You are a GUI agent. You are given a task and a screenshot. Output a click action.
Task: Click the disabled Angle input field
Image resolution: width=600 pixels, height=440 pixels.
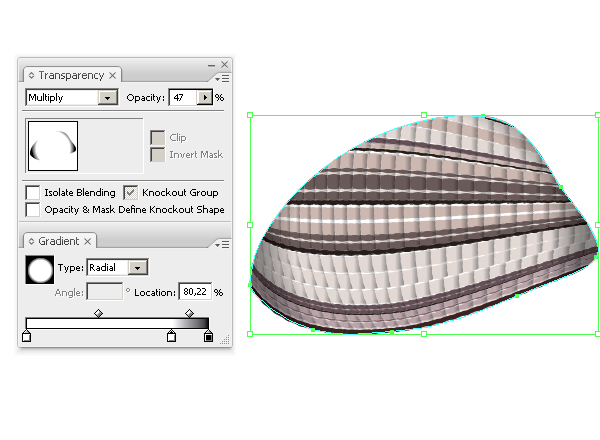click(105, 292)
